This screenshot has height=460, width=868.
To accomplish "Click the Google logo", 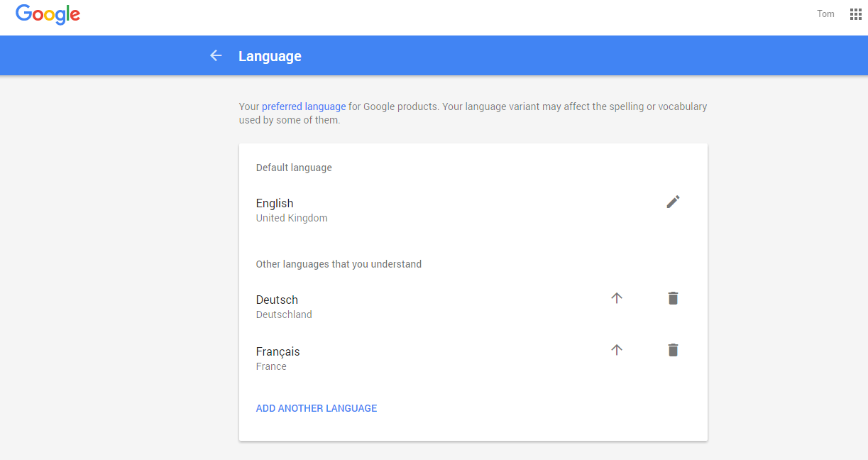I will pos(48,15).
